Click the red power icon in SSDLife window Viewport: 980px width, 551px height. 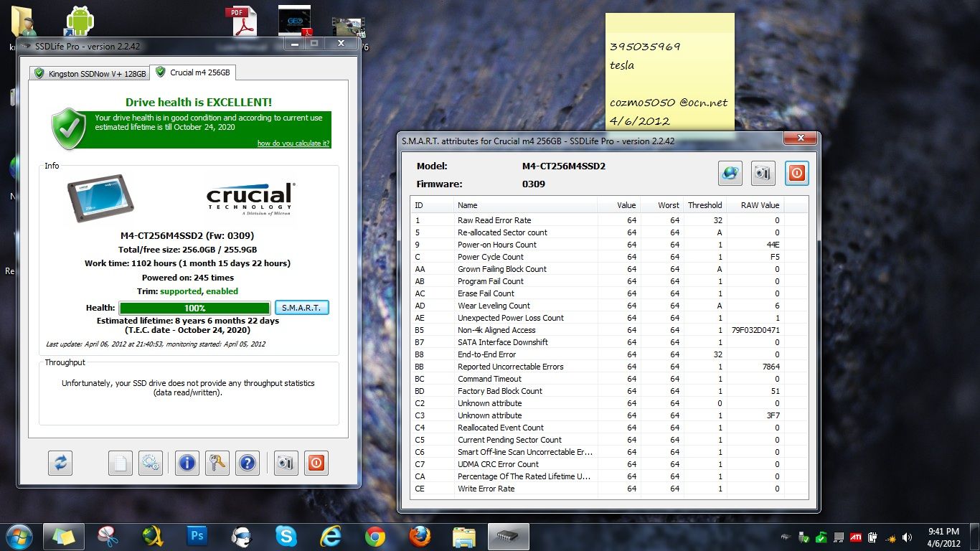316,463
